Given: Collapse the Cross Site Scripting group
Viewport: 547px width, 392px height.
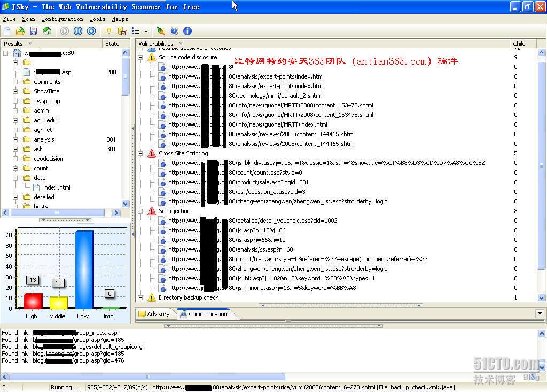Looking at the screenshot, I should 140,153.
